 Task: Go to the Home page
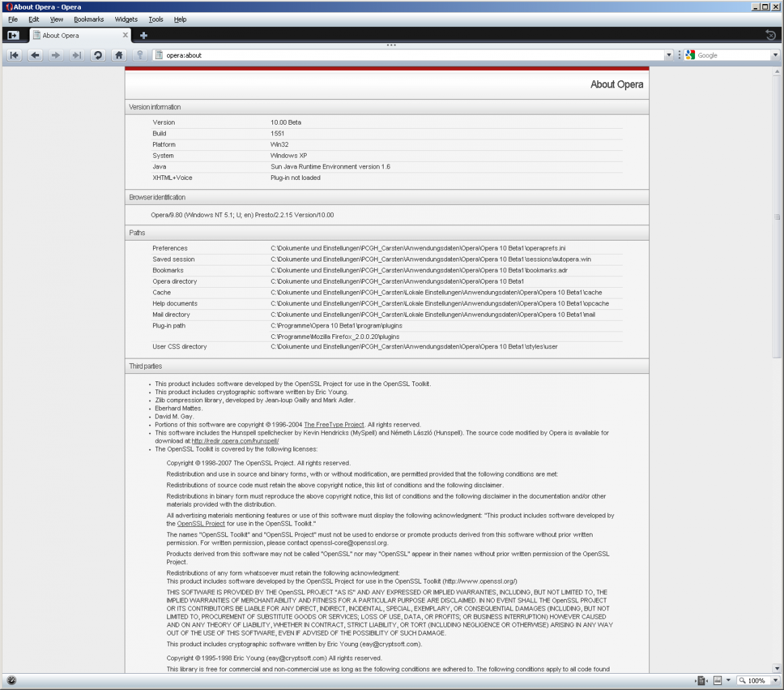(x=119, y=55)
